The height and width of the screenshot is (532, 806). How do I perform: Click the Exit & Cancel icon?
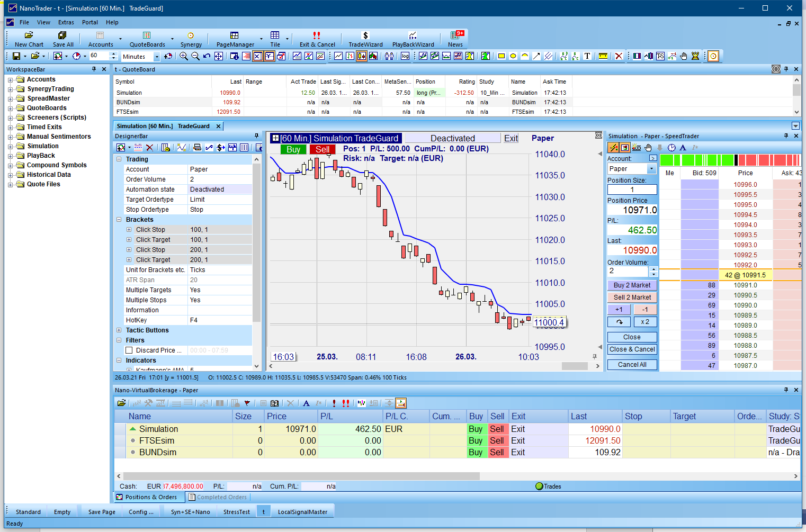317,36
